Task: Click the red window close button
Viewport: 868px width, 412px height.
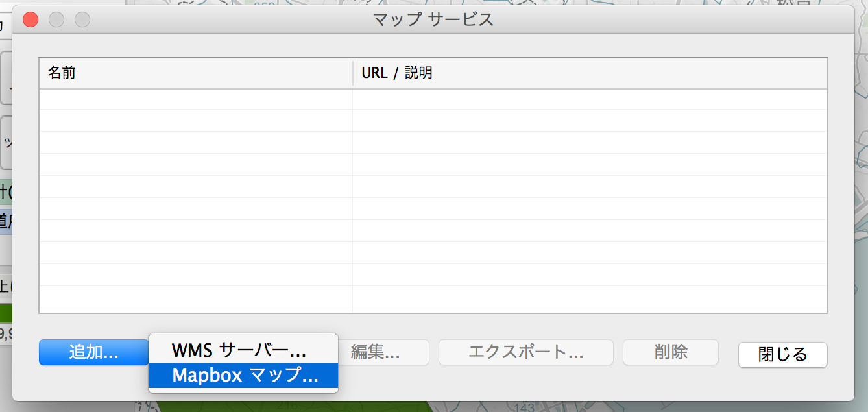Action: tap(30, 20)
